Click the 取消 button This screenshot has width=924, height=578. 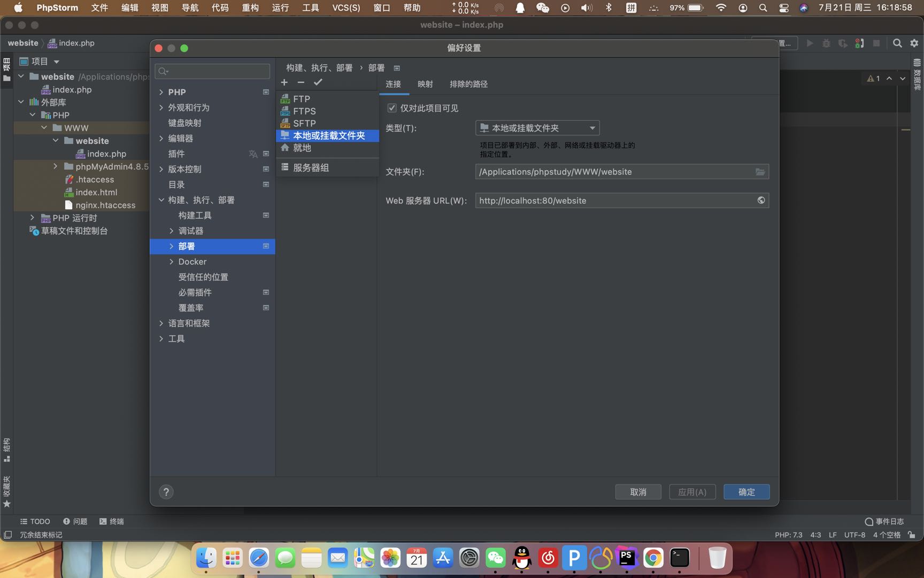(638, 492)
